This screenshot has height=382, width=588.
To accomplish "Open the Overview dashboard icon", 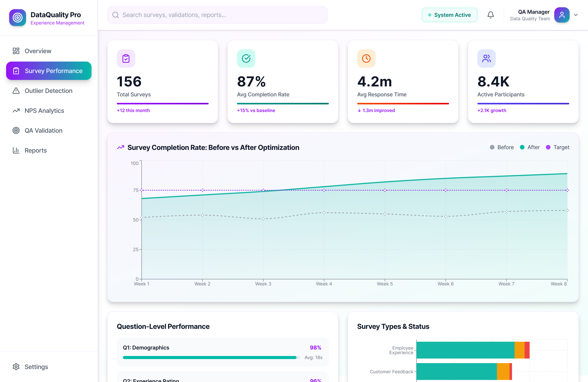I will [x=16, y=51].
